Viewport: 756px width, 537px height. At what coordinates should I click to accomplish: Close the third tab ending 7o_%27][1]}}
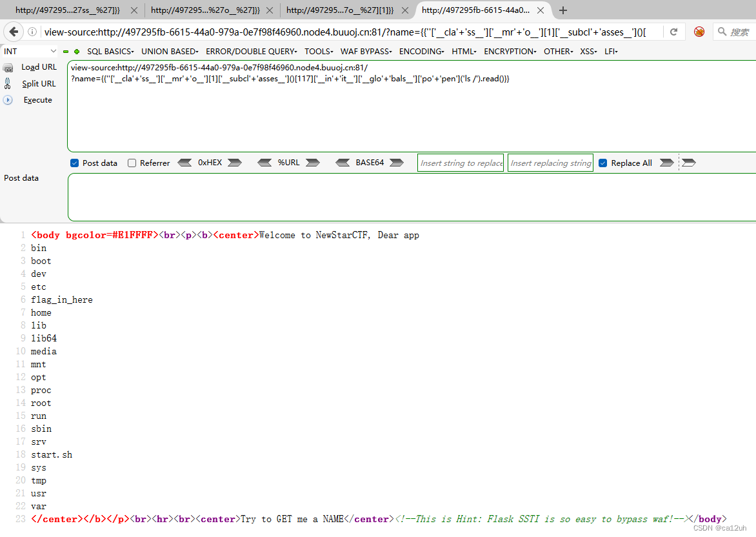405,10
